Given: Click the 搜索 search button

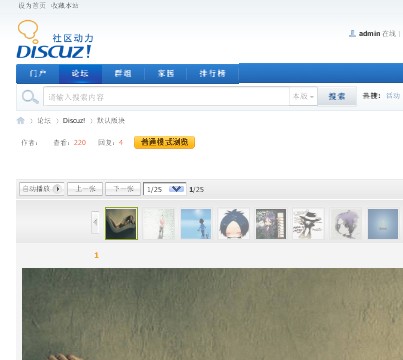Looking at the screenshot, I should (x=337, y=96).
